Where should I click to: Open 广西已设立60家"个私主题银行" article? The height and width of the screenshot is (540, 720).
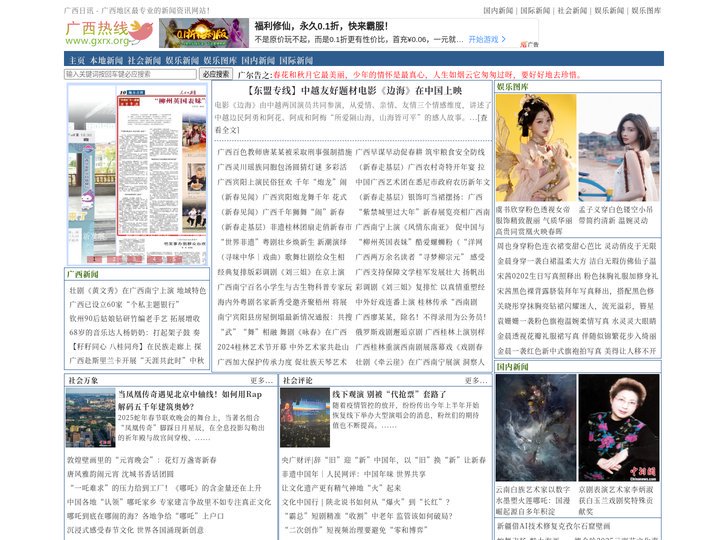pyautogui.click(x=124, y=305)
